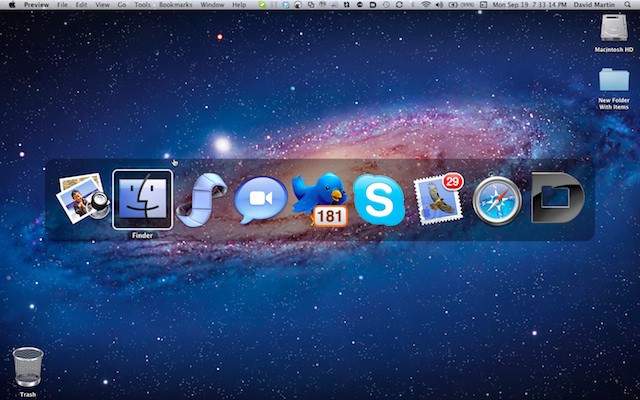Choose the silver scroll script icon app
This screenshot has width=640, height=400.
[x=202, y=200]
